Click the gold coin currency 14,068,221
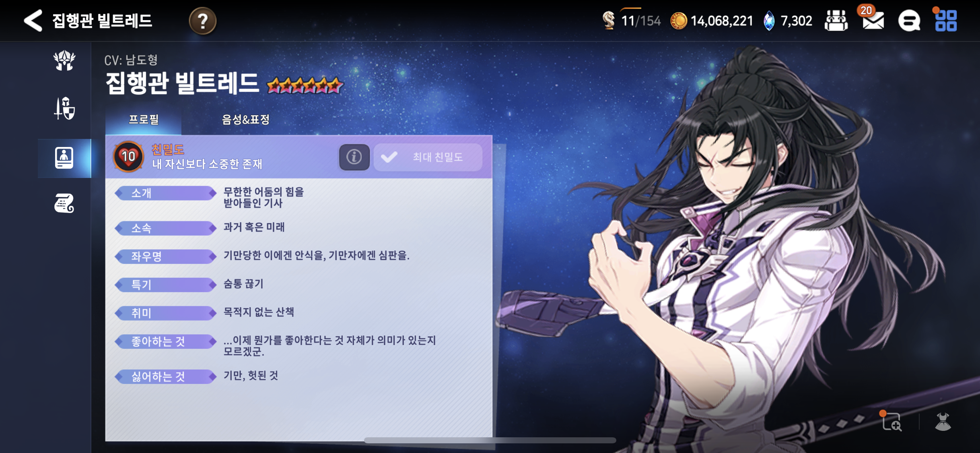Image resolution: width=980 pixels, height=453 pixels. [711, 21]
